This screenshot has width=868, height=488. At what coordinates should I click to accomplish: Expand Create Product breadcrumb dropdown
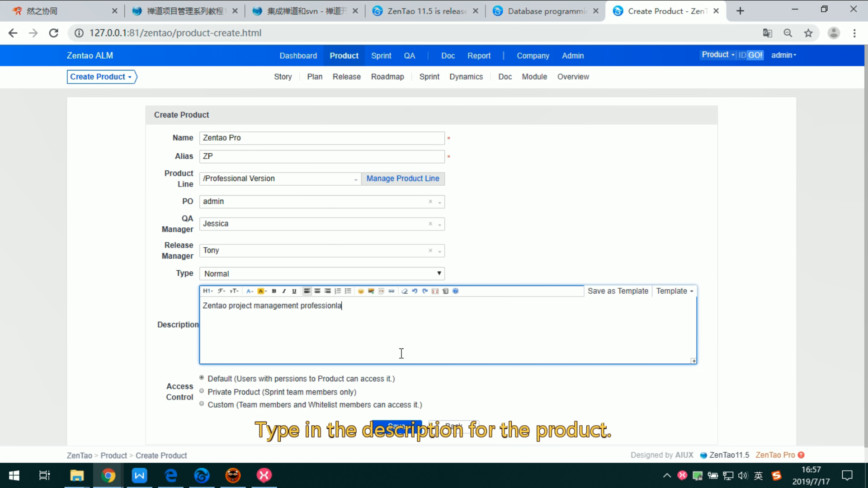pyautogui.click(x=101, y=77)
